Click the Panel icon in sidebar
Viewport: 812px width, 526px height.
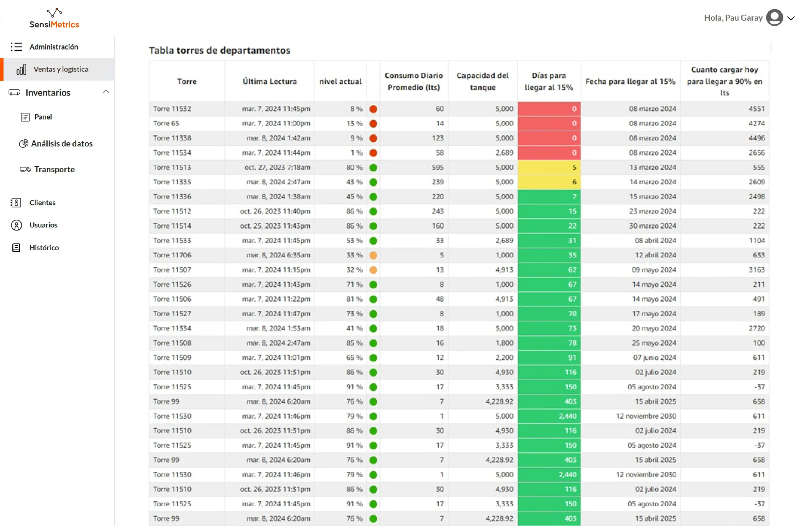pos(25,117)
